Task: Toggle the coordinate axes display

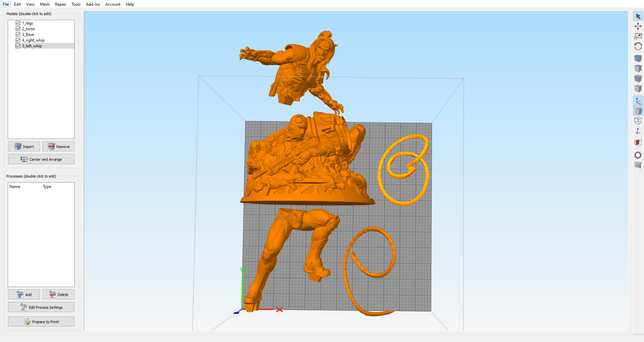Action: coord(638,101)
